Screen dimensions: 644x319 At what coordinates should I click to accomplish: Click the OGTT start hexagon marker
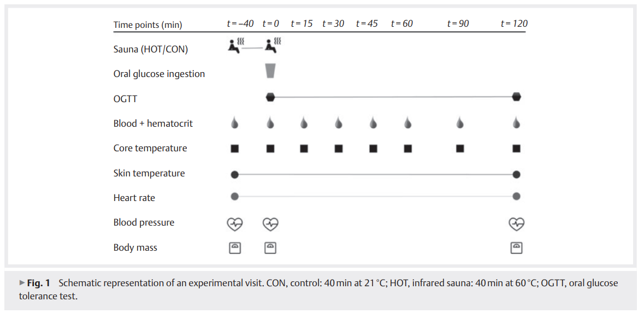click(270, 97)
